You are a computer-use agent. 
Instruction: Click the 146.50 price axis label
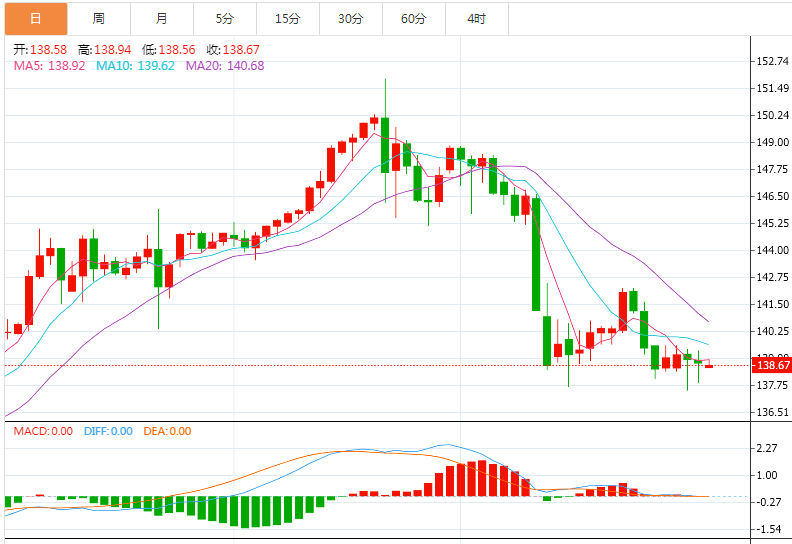pyautogui.click(x=772, y=196)
